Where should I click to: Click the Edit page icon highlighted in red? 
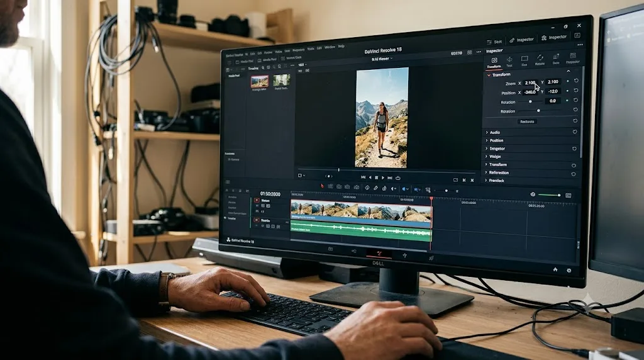click(379, 254)
